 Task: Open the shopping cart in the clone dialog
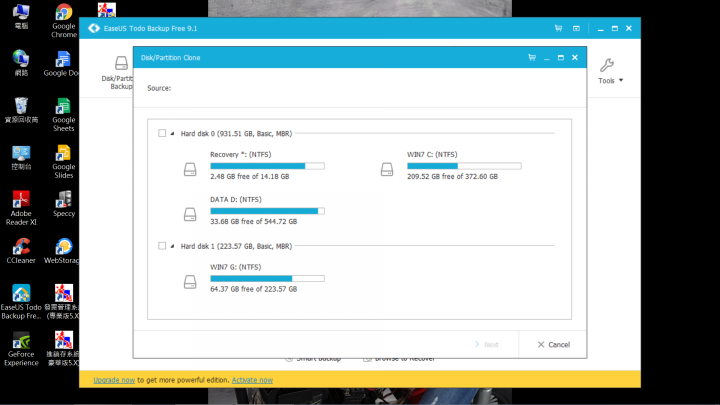click(x=532, y=57)
